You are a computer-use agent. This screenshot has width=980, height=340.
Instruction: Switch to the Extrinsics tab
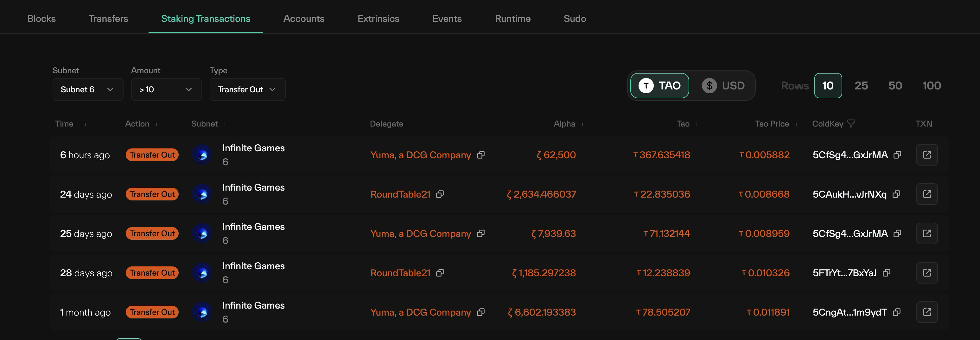click(x=378, y=19)
